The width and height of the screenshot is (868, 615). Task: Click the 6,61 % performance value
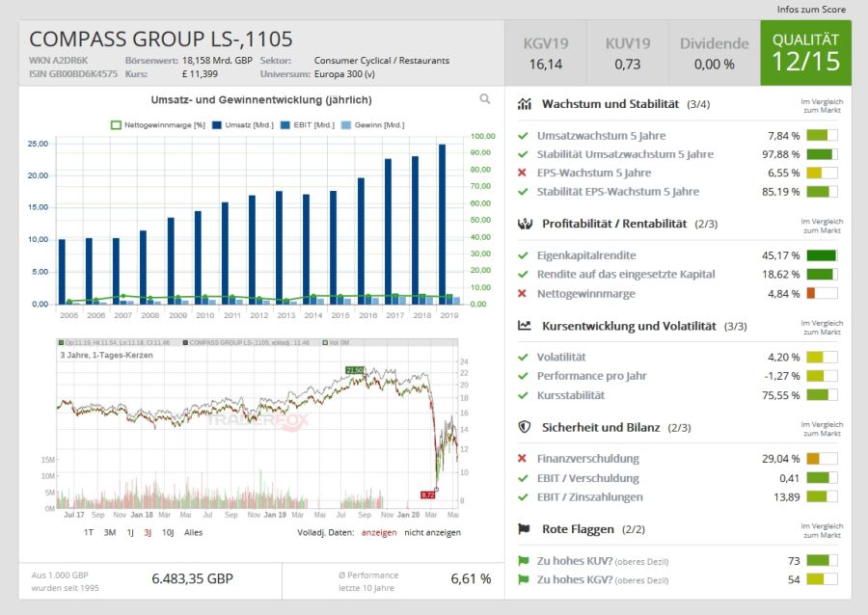coord(471,578)
